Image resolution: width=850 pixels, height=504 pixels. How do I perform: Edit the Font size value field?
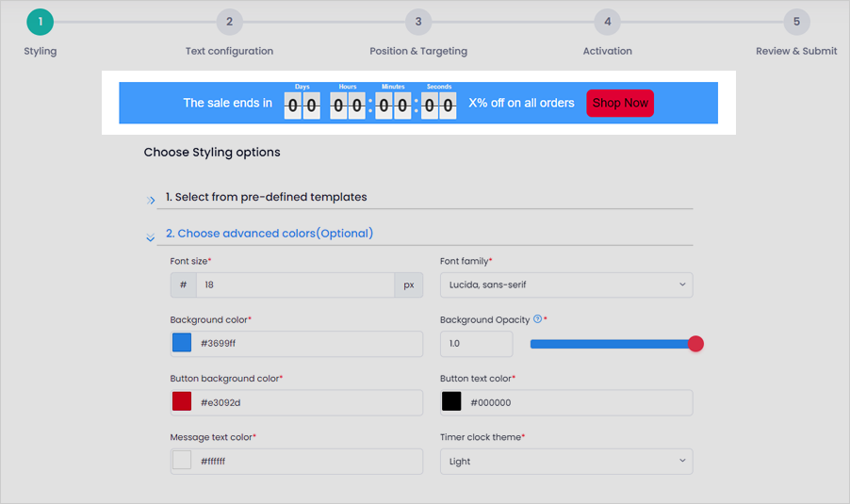pos(295,285)
